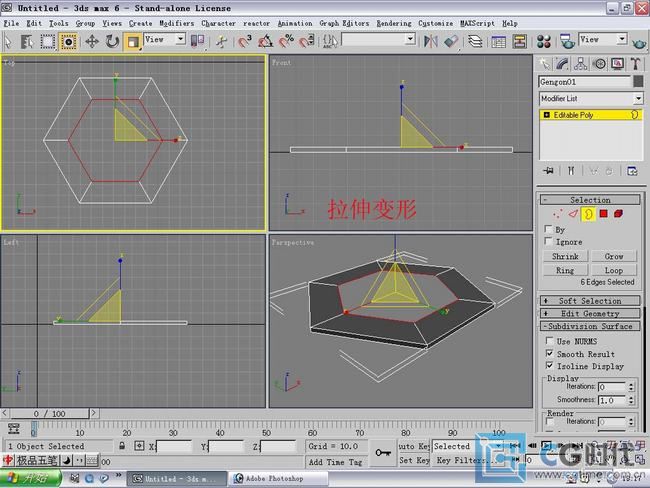Choose the Rectangular Selection Region tool

coord(47,41)
